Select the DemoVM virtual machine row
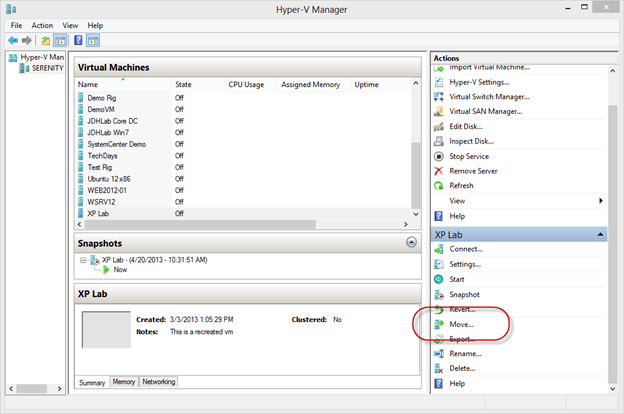 pyautogui.click(x=244, y=109)
